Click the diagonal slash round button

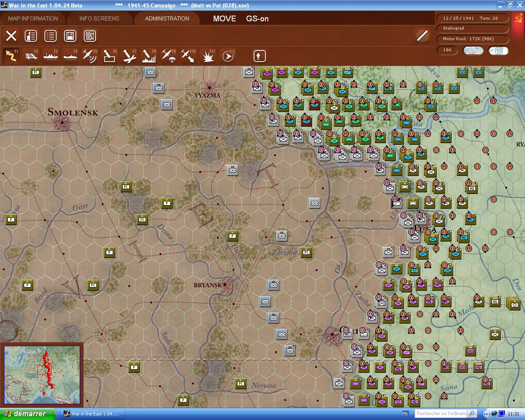pyautogui.click(x=422, y=36)
